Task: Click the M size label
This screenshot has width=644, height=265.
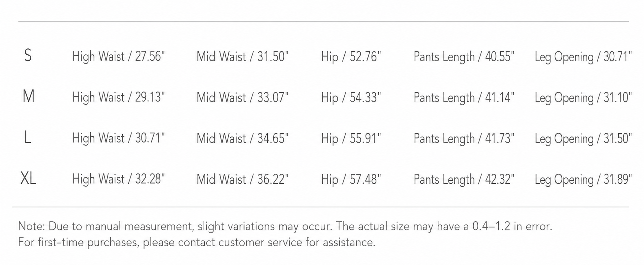Action: pyautogui.click(x=28, y=97)
